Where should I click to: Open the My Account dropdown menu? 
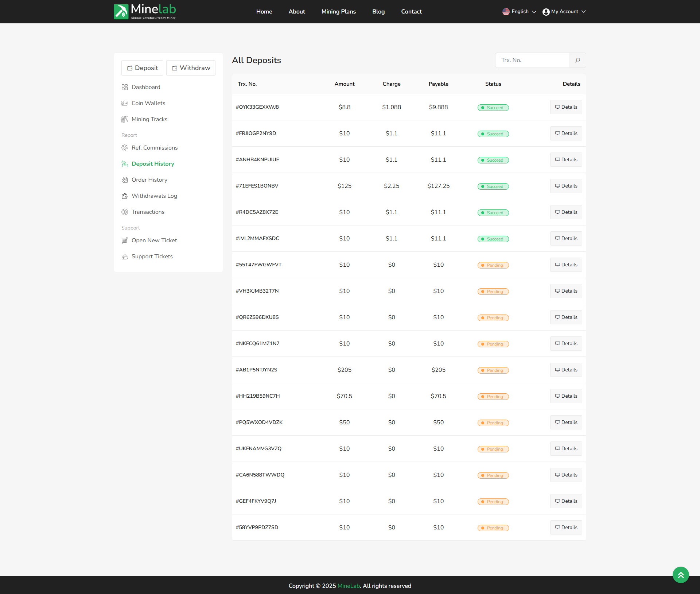(564, 12)
